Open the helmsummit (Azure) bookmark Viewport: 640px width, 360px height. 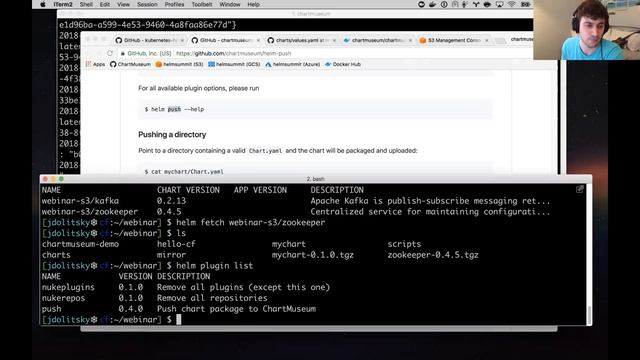(x=293, y=64)
